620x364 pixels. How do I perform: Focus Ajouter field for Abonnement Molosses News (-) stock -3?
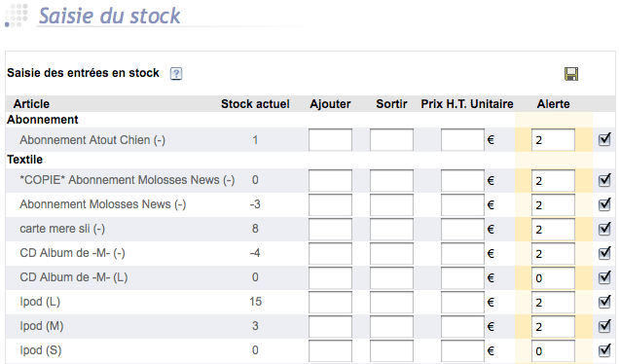pyautogui.click(x=330, y=204)
